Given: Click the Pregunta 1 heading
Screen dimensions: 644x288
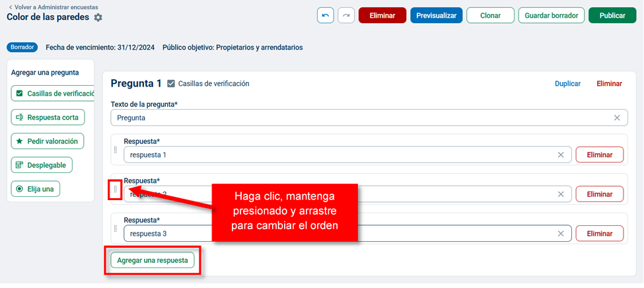Looking at the screenshot, I should pyautogui.click(x=136, y=83).
